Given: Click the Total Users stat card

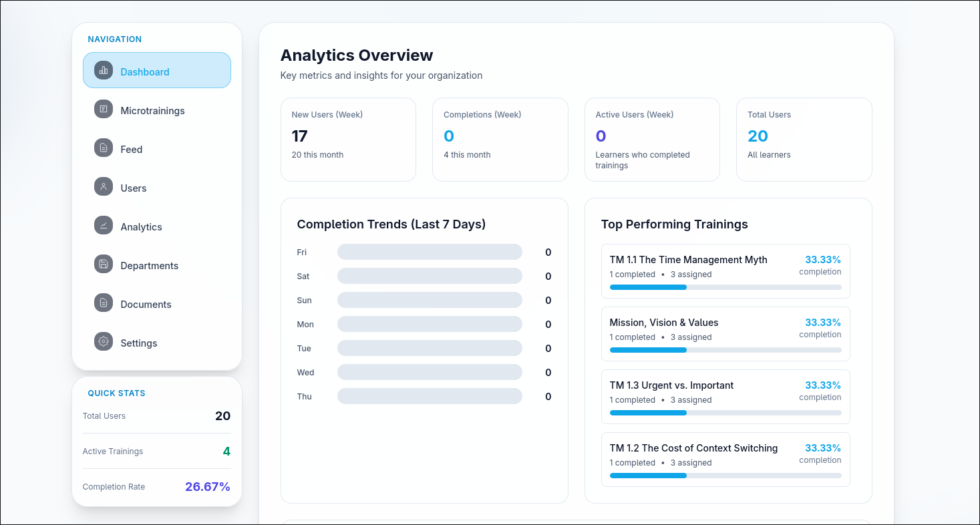Looking at the screenshot, I should point(804,140).
